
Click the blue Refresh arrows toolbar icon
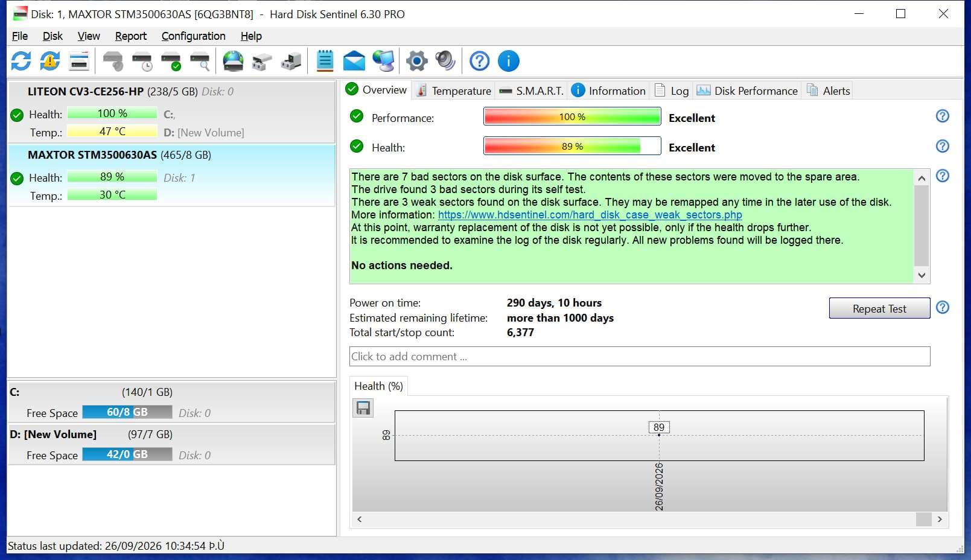tap(21, 61)
